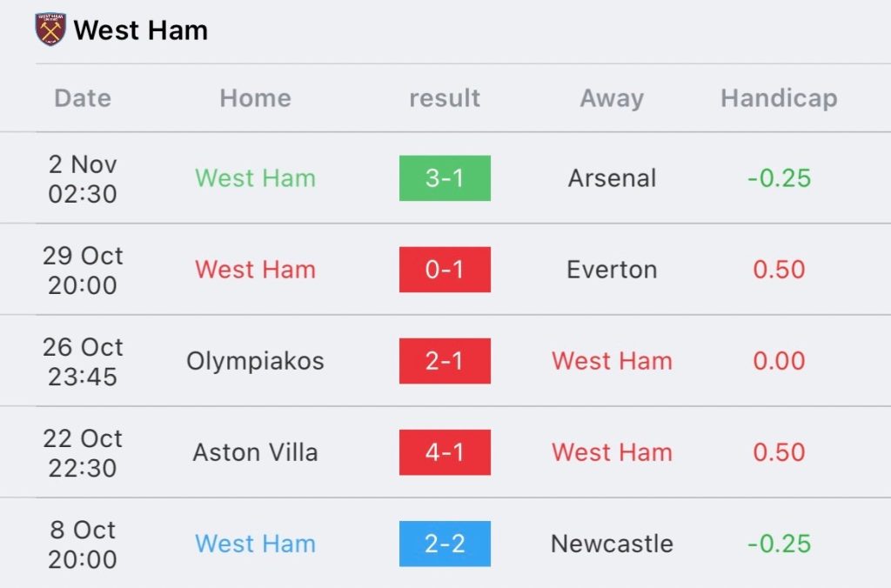This screenshot has width=891, height=588.
Task: Open the green 3-1 result badge
Action: [x=445, y=178]
